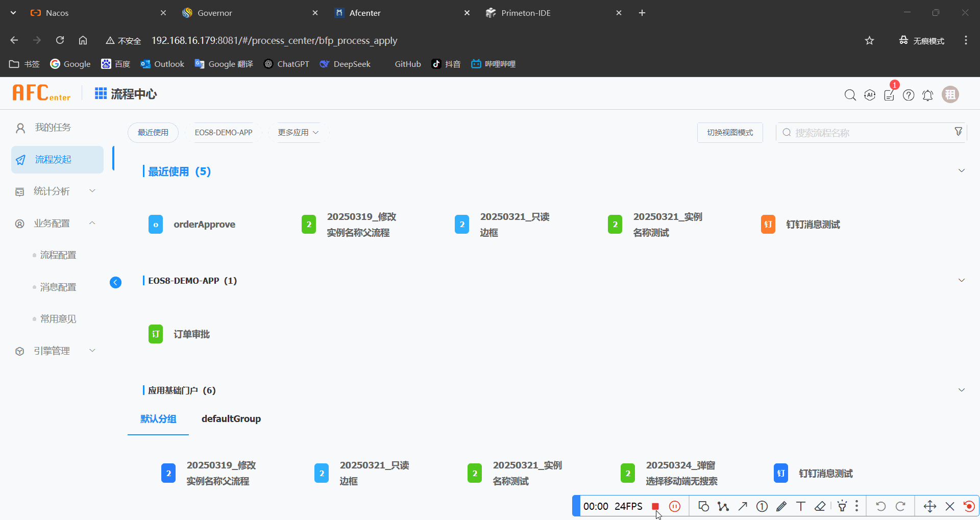Image resolution: width=980 pixels, height=520 pixels.
Task: Switch to the defaultGroup tab
Action: (231, 418)
